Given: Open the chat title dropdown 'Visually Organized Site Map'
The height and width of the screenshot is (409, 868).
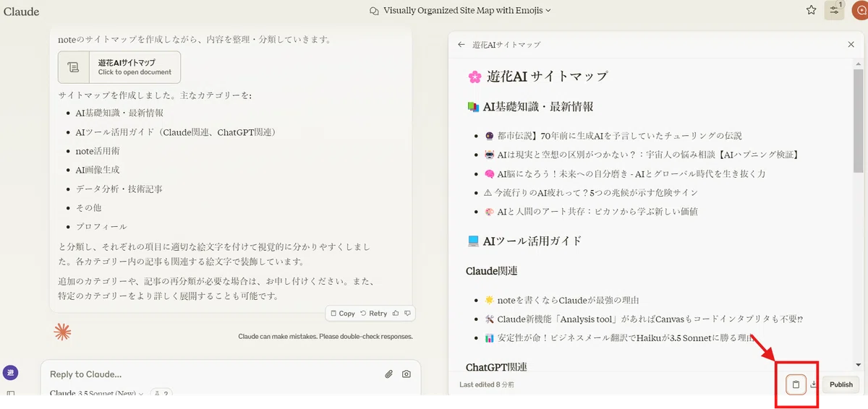Looking at the screenshot, I should pos(460,10).
